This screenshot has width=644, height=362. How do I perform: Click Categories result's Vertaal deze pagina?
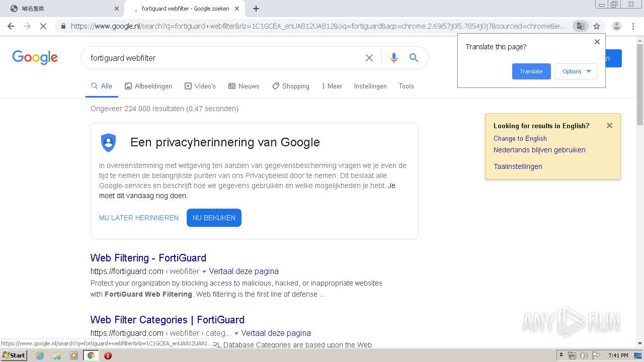276,333
